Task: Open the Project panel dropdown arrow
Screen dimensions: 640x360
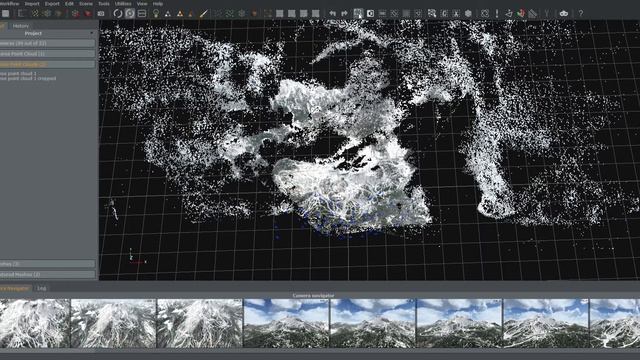Action: point(91,33)
